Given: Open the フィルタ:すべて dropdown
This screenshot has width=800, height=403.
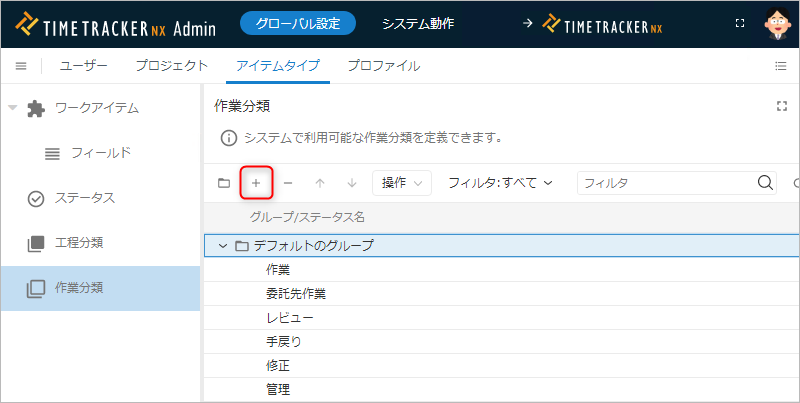Looking at the screenshot, I should click(x=500, y=183).
